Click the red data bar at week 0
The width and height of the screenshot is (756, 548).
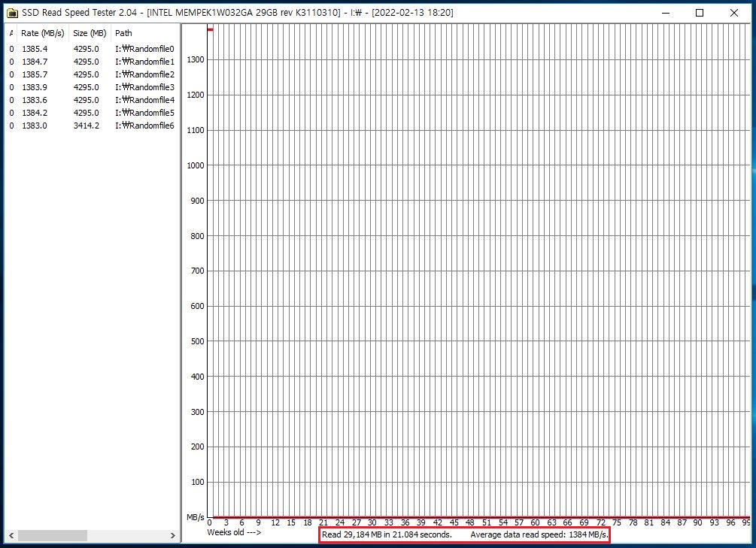click(210, 29)
